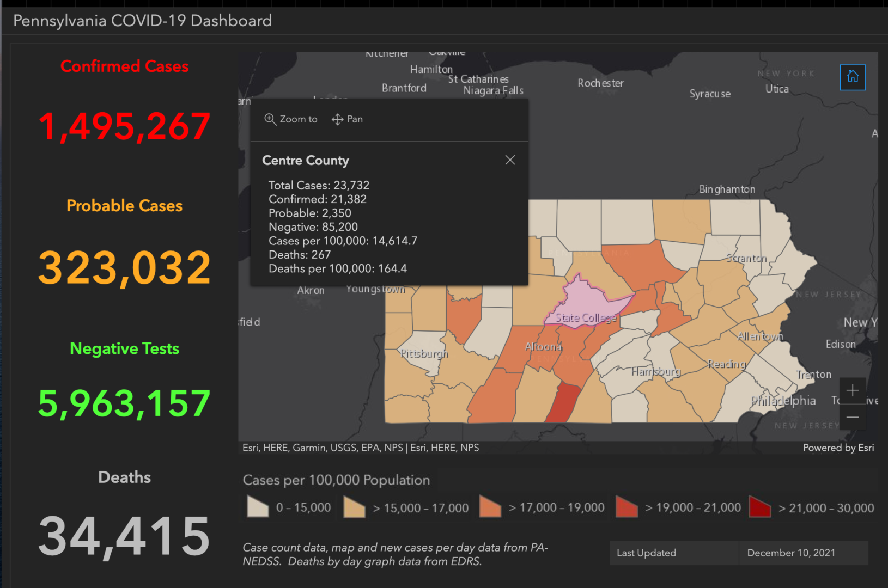The width and height of the screenshot is (888, 588).
Task: Click the > 17,000 – 19,000 legend swatch icon
Action: pos(490,507)
